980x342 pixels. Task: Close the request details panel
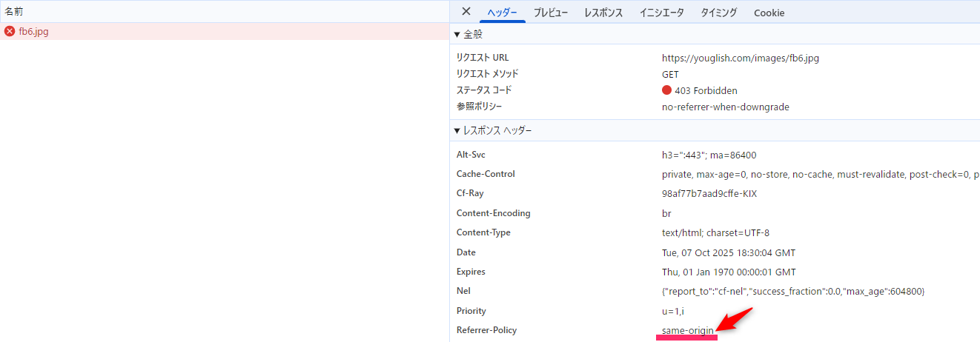point(466,12)
